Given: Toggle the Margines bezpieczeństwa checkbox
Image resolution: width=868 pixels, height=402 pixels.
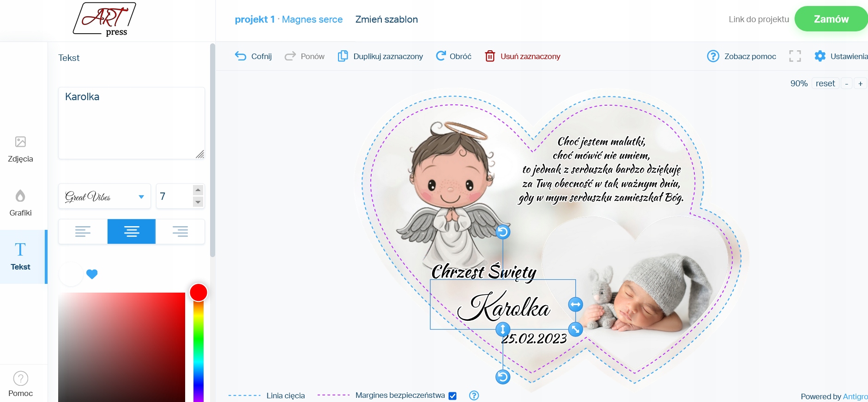Looking at the screenshot, I should 452,396.
